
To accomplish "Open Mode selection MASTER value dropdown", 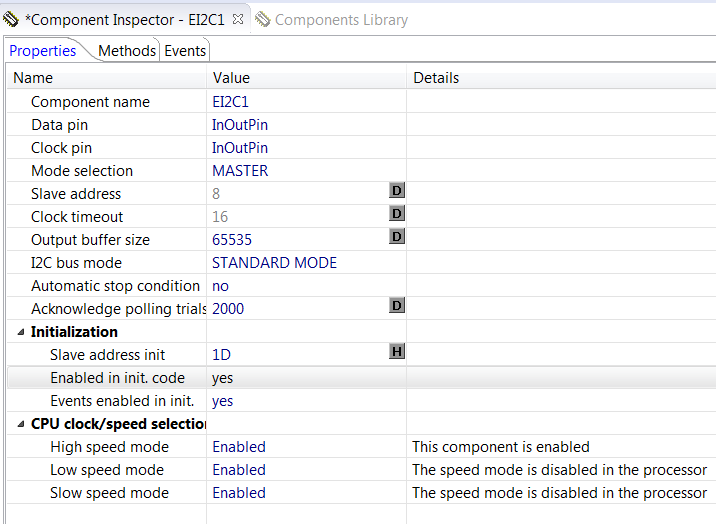I will coord(240,171).
